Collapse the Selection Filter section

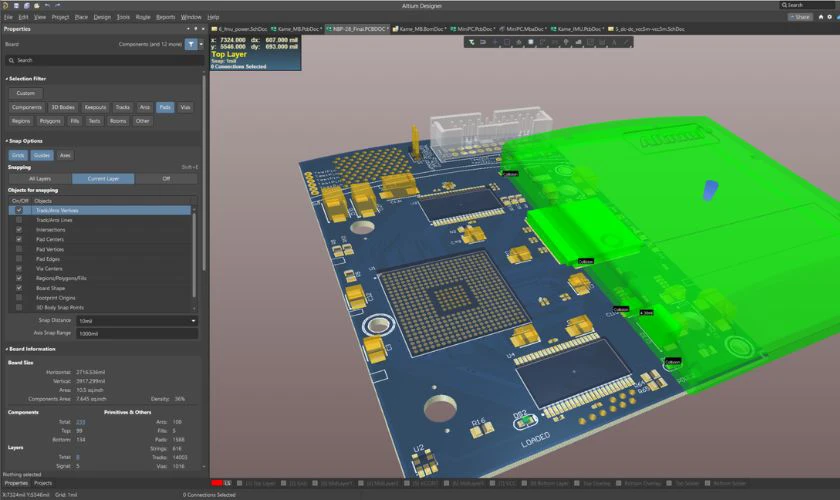coord(7,79)
